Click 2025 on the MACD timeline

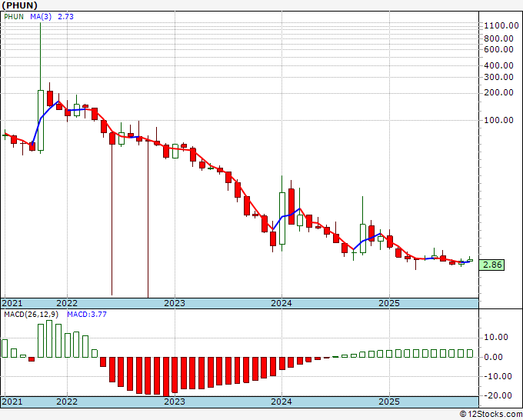389,402
